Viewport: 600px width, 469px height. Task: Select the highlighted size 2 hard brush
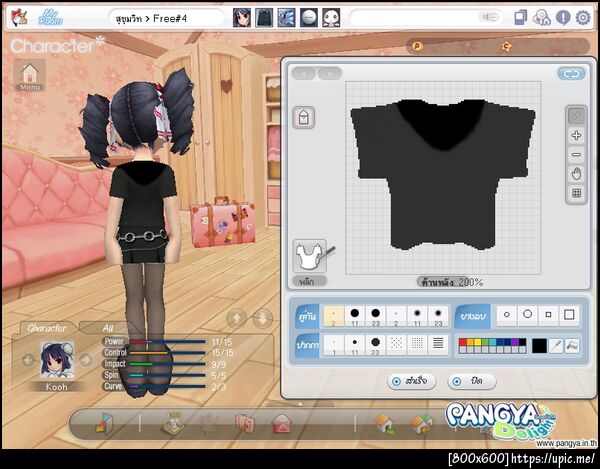tap(334, 316)
